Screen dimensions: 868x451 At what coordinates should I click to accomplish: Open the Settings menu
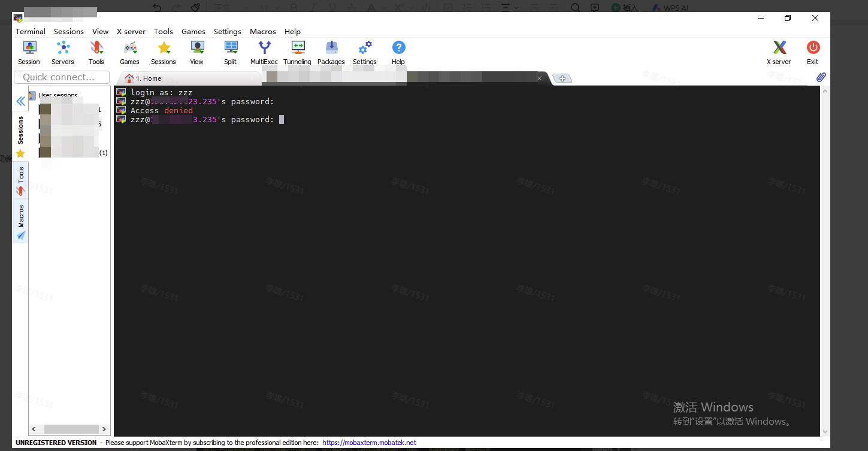(x=228, y=31)
